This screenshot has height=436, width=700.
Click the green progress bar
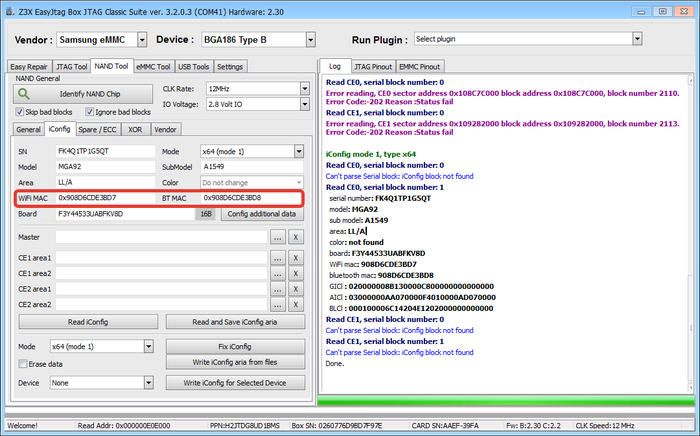[506, 400]
